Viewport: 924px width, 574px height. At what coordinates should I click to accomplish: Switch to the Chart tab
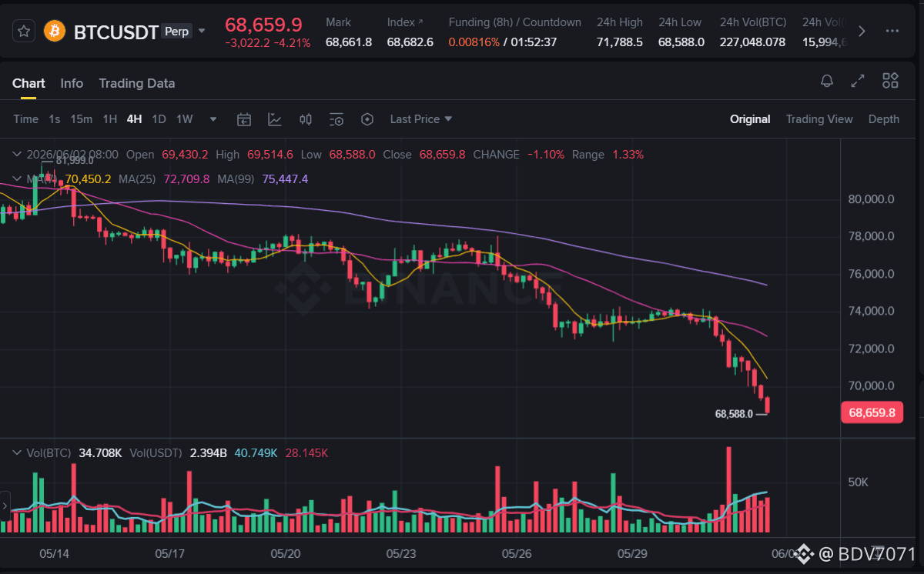tap(28, 83)
